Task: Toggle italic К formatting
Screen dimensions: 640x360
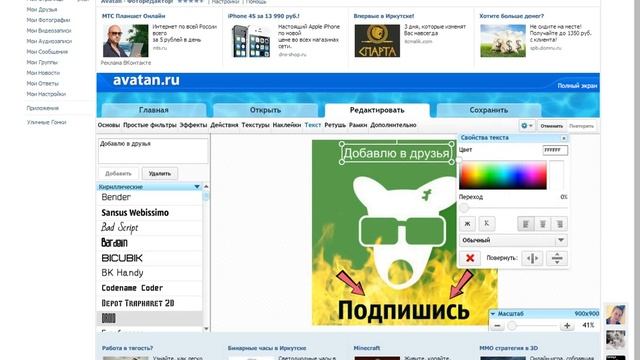Action: pyautogui.click(x=487, y=224)
